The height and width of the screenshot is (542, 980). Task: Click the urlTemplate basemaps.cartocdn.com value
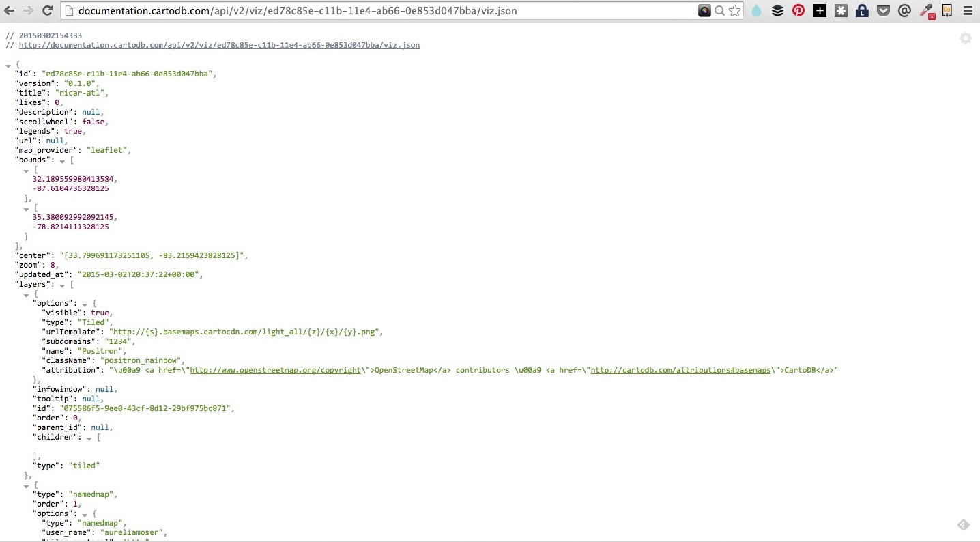pyautogui.click(x=246, y=332)
